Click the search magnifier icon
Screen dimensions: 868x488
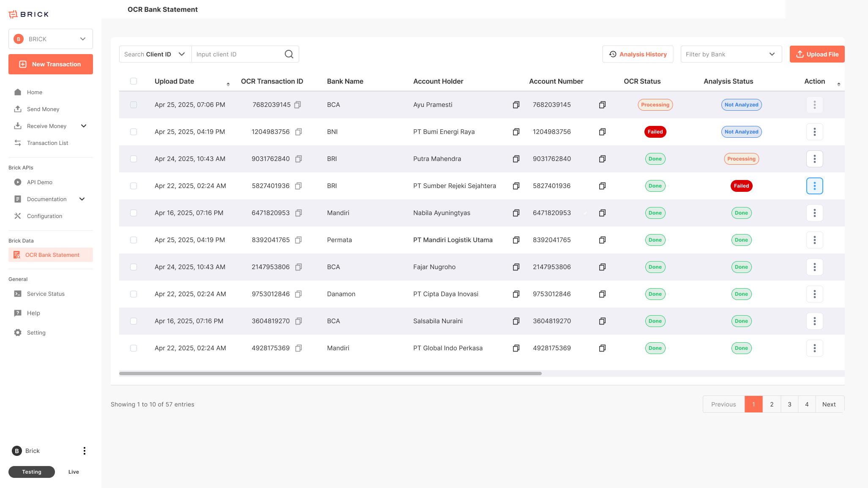(289, 54)
